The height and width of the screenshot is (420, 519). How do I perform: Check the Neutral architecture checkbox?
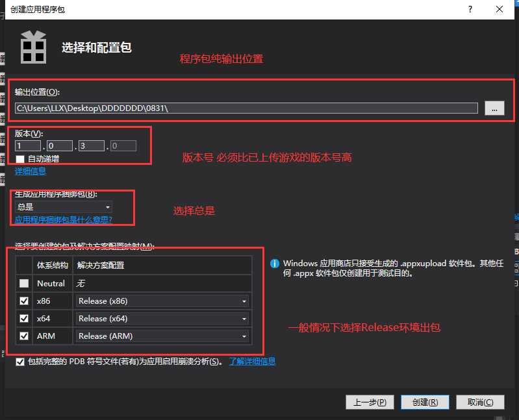24,283
